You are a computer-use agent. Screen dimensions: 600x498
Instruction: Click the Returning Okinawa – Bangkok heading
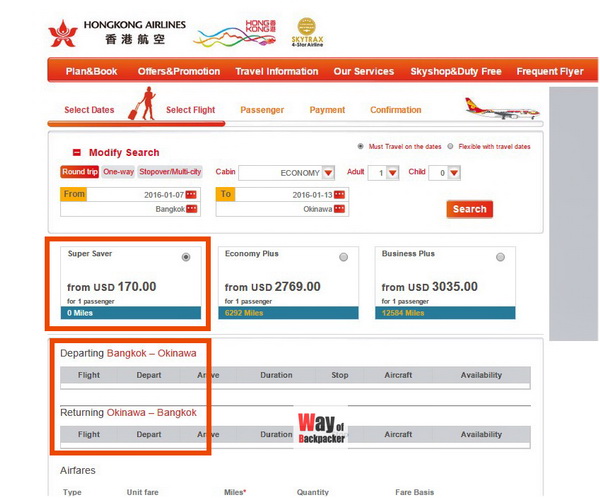tap(128, 412)
